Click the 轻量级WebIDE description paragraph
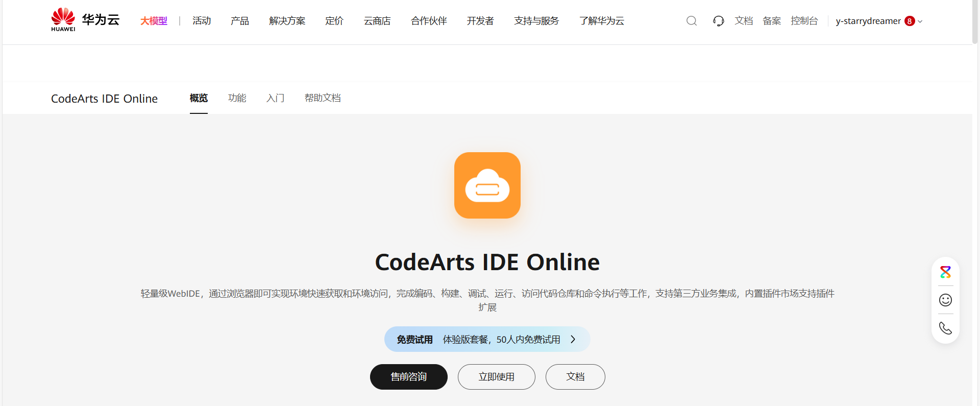The width and height of the screenshot is (980, 406). [x=487, y=300]
